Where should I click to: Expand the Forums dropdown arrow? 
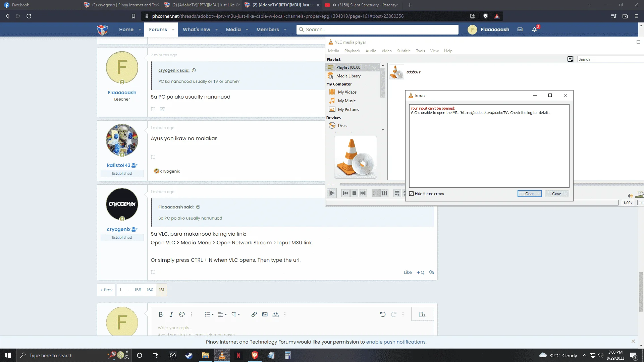pos(173,29)
